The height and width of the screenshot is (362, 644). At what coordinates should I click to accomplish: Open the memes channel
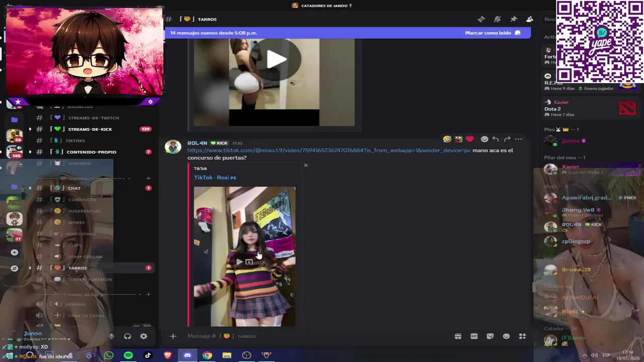[x=76, y=222]
